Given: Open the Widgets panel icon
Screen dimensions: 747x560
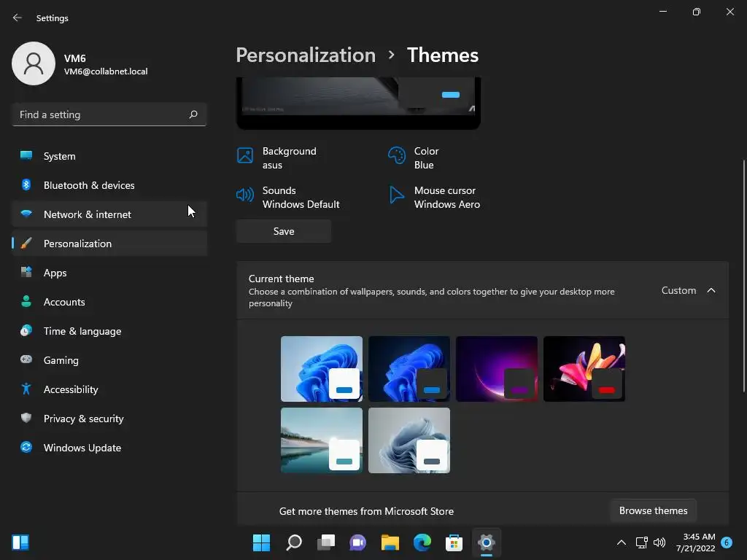Looking at the screenshot, I should [20, 542].
